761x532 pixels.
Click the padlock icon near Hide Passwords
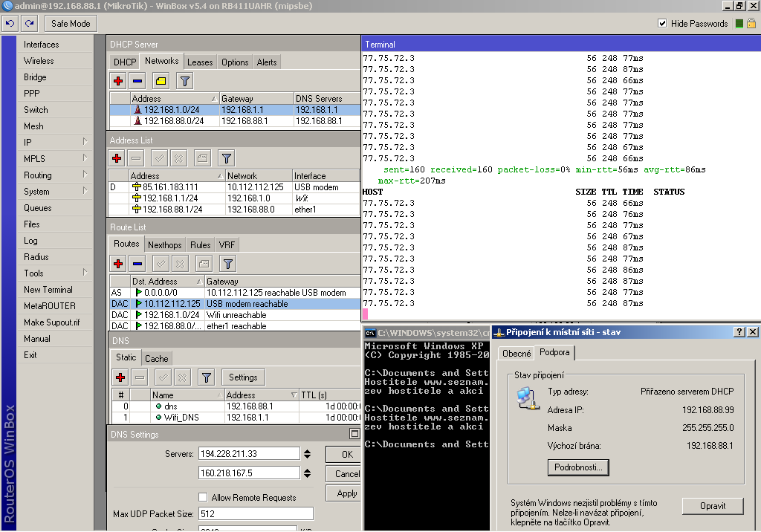point(751,23)
